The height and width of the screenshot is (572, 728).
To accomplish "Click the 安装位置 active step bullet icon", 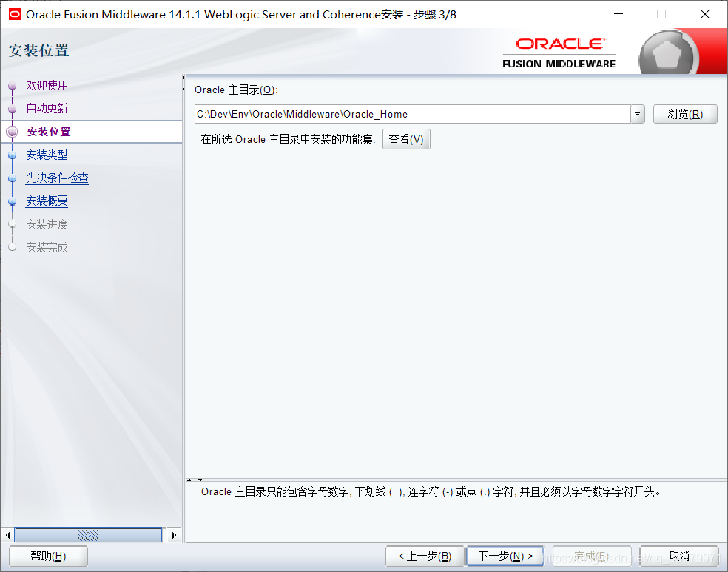I will 13,132.
